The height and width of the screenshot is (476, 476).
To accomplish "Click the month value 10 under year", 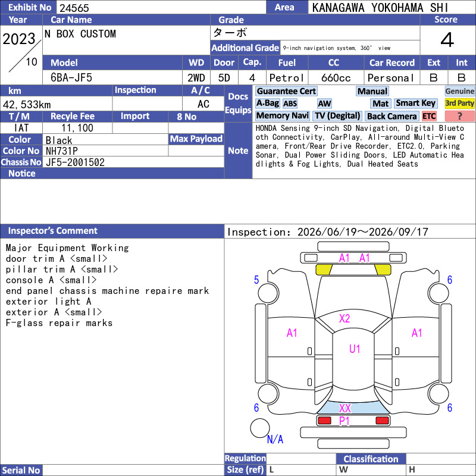I will [x=32, y=62].
